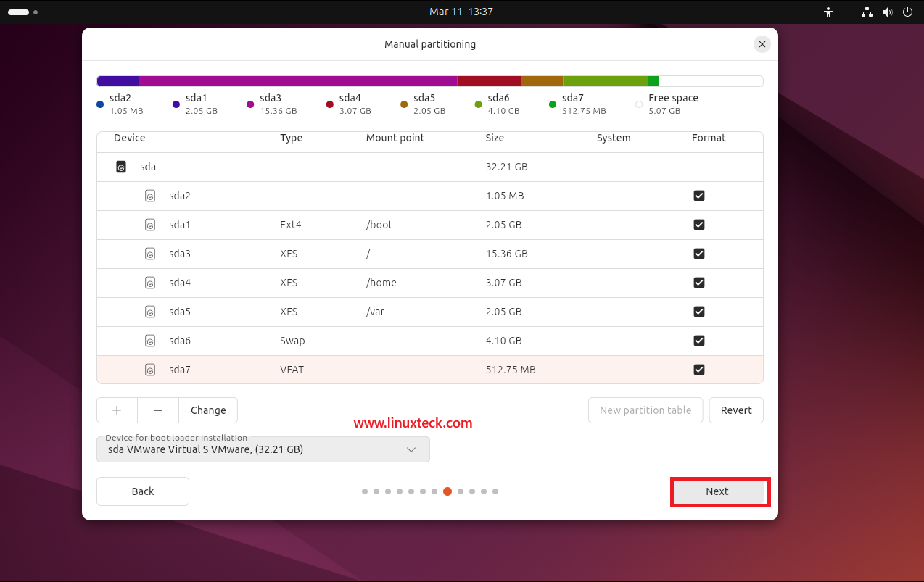Click the Back button
The height and width of the screenshot is (582, 924).
click(142, 491)
